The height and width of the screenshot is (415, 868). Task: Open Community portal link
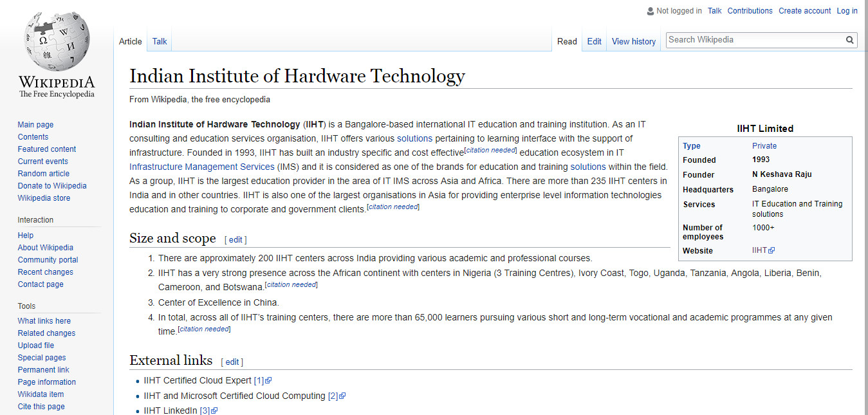[48, 260]
